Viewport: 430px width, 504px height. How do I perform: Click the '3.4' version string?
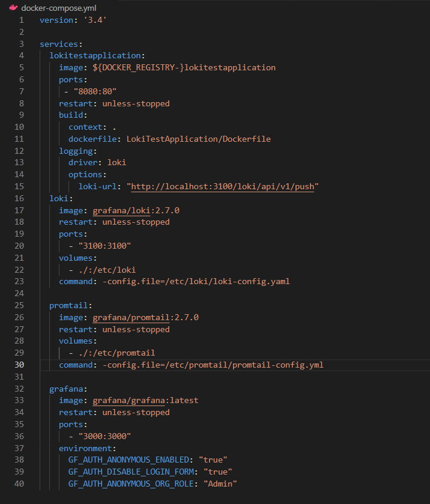pyautogui.click(x=95, y=20)
